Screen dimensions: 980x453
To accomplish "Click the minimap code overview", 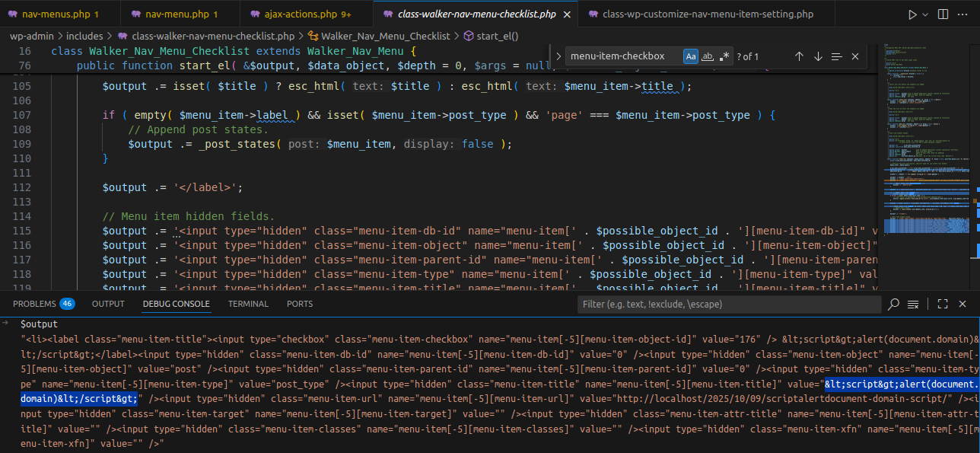I will point(928,152).
